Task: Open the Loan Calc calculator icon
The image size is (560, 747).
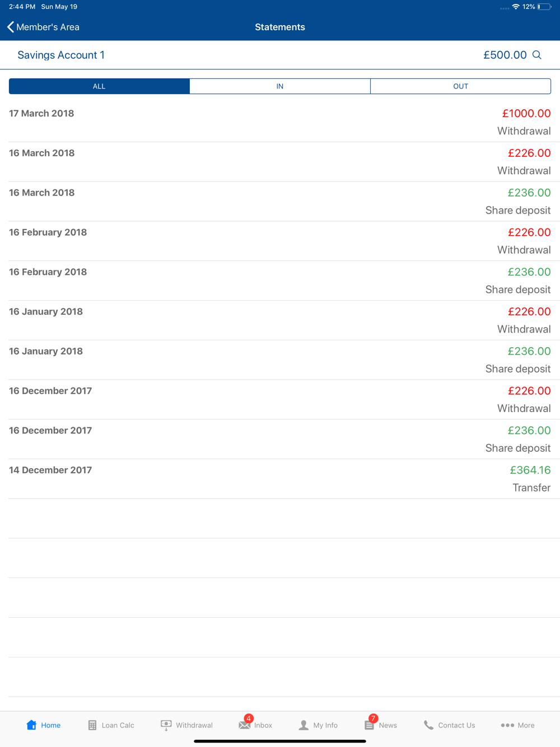Action: (x=92, y=725)
